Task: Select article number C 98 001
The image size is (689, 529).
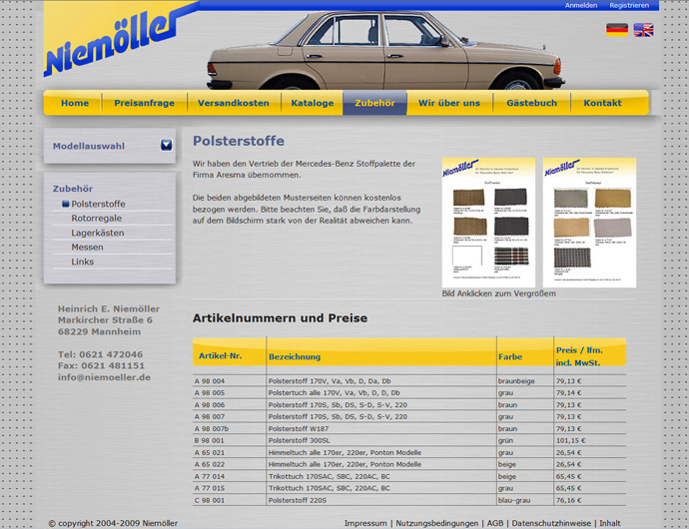Action: tap(209, 500)
